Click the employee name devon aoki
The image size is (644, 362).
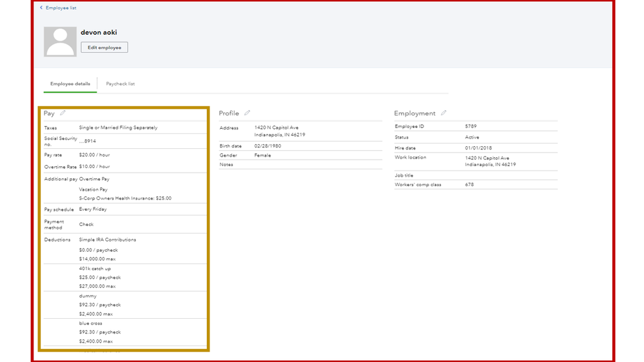point(99,32)
